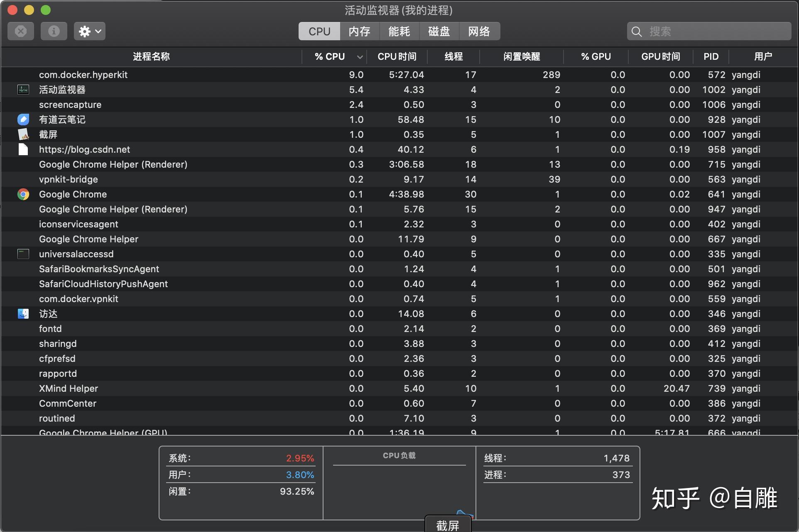
Task: Select Google Chrome Helper (Renderer) PID 947
Action: pos(399,209)
